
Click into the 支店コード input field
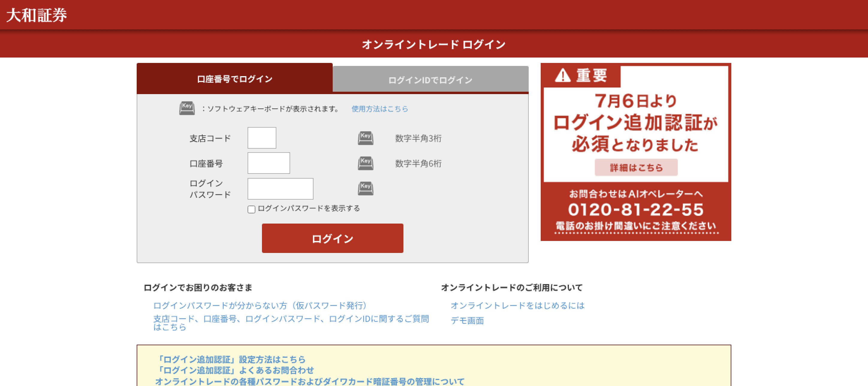(262, 138)
